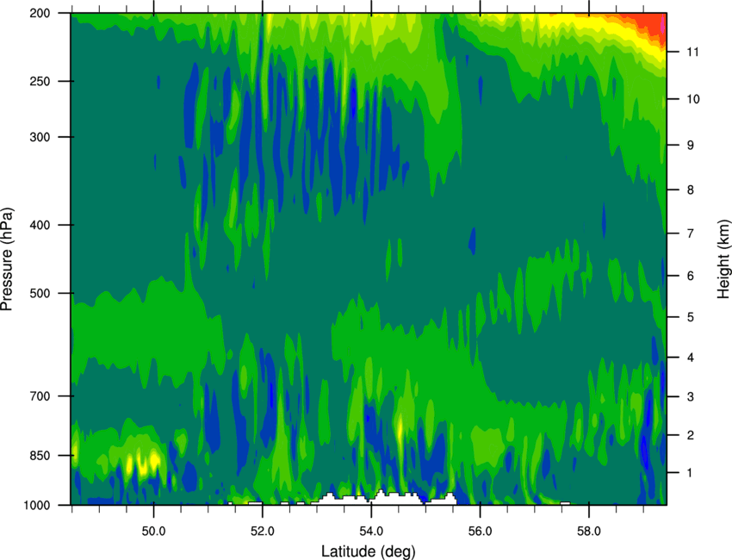The image size is (732, 560).
Task: Click the 3 km height label
Action: (x=691, y=397)
